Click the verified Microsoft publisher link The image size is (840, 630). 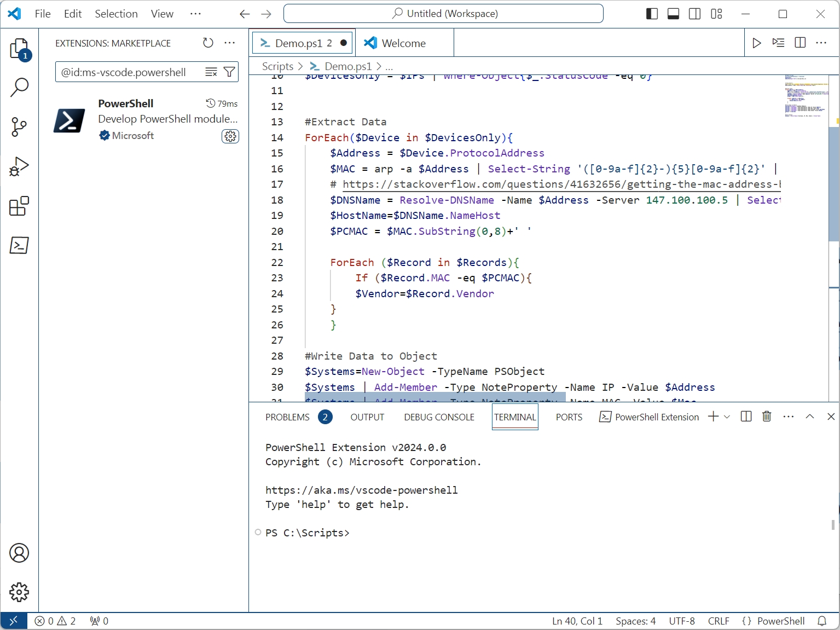(x=126, y=136)
